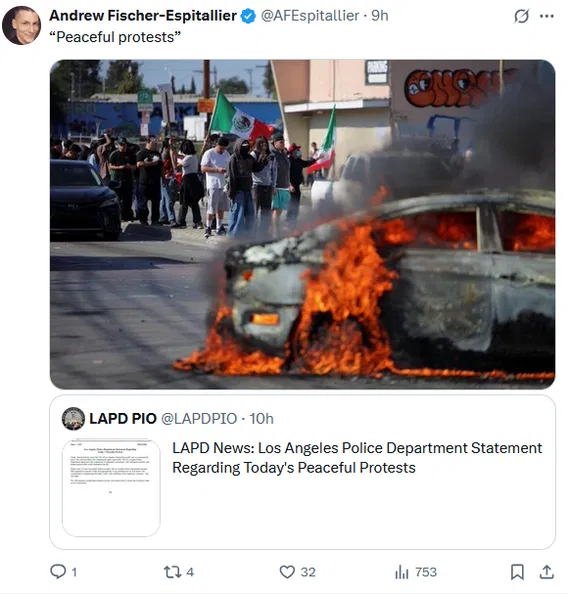Bookmark this post
This screenshot has height=595, width=568.
tap(517, 572)
